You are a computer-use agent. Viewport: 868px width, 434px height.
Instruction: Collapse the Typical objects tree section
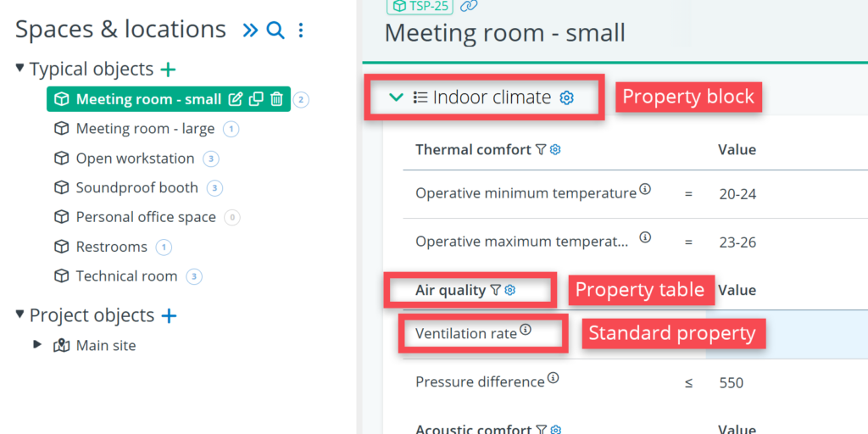(20, 69)
